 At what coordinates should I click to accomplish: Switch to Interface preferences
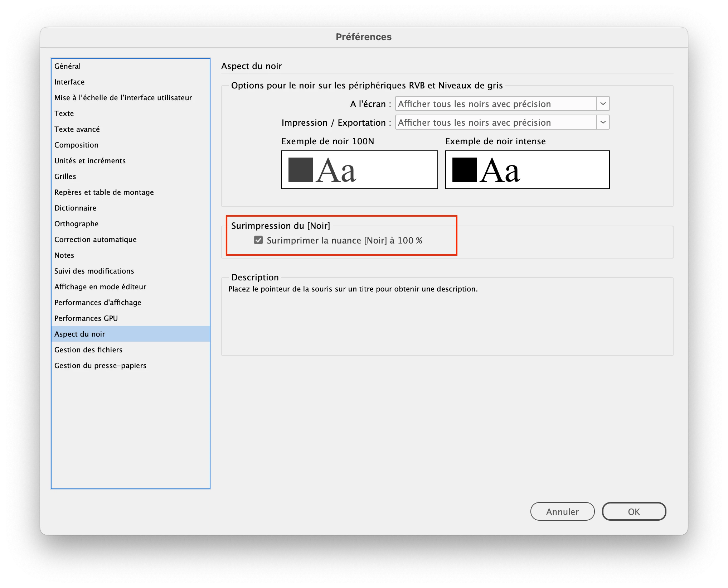69,82
